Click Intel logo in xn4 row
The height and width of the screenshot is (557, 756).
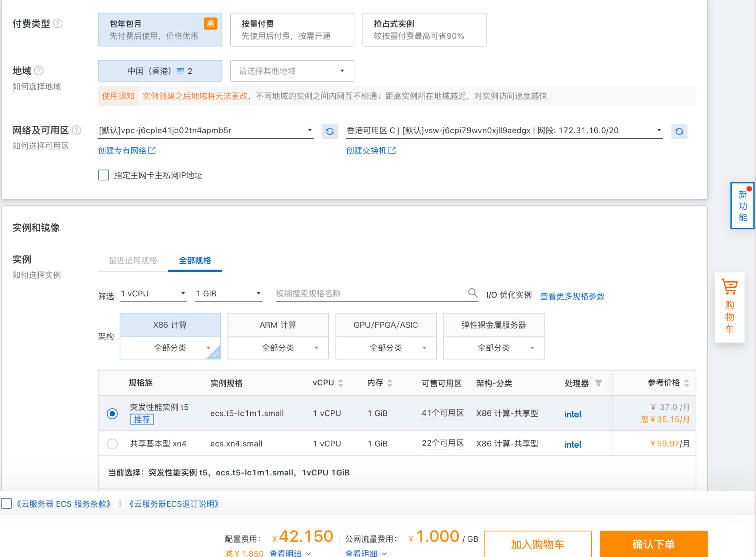tap(573, 444)
